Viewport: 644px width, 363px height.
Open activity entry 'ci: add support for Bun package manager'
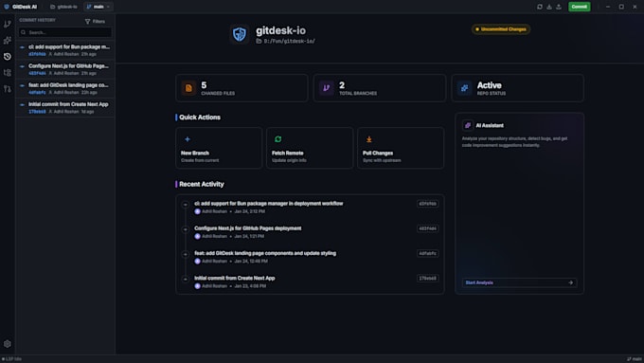pyautogui.click(x=310, y=208)
